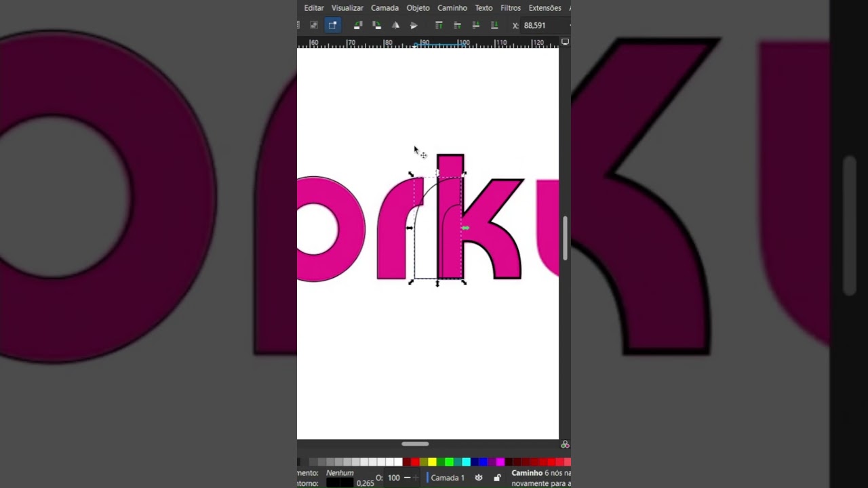The width and height of the screenshot is (868, 488).
Task: Click the bottom-middle scale handle of selection
Action: [437, 284]
